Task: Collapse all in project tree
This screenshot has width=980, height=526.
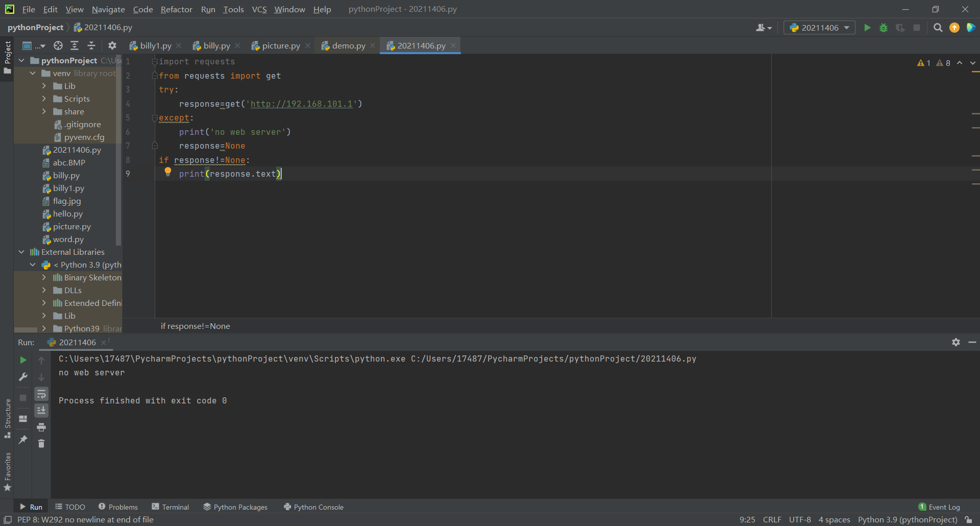Action: point(91,45)
